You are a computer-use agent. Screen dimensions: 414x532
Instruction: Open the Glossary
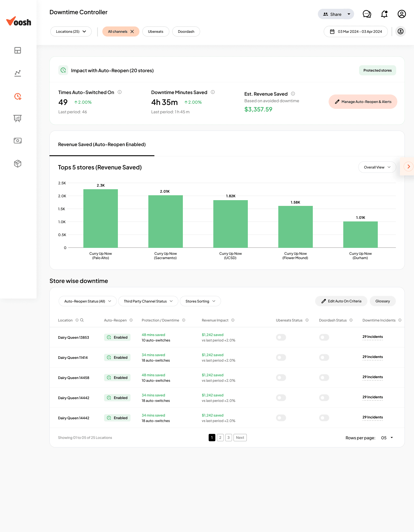point(383,301)
